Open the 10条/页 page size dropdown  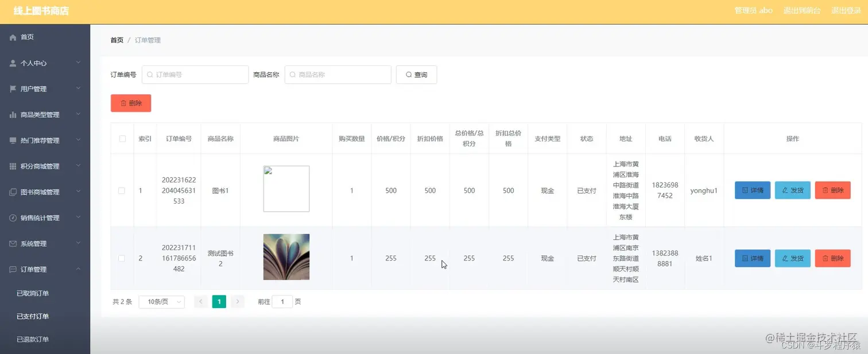pos(161,301)
